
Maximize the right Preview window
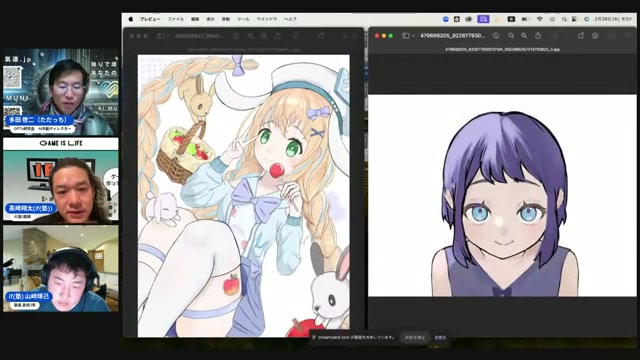(x=391, y=36)
